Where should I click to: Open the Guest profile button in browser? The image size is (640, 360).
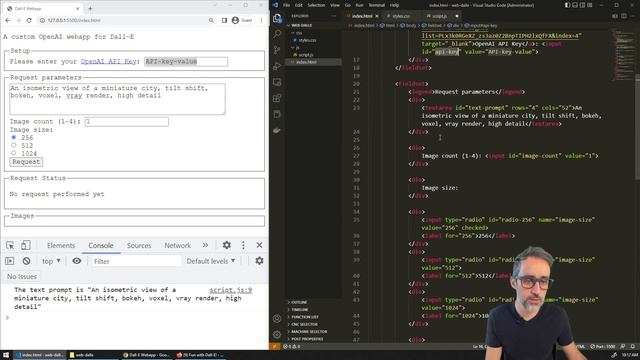[242, 20]
